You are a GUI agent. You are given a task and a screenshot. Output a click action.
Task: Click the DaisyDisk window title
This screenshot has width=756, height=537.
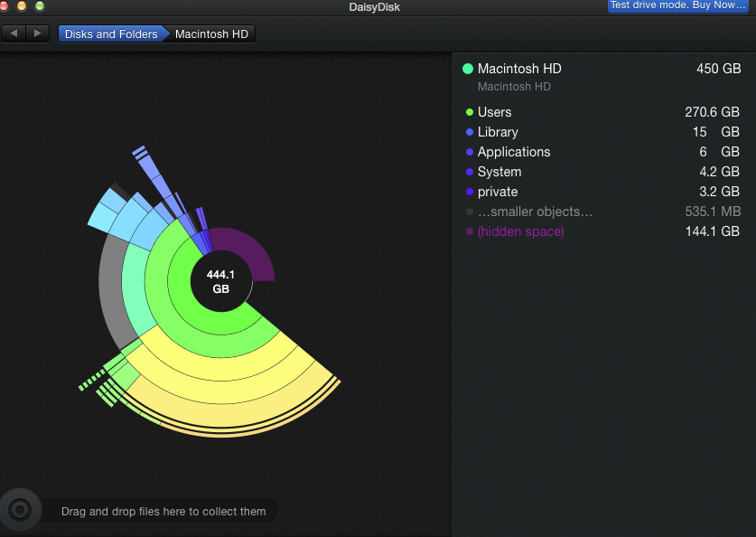(374, 6)
